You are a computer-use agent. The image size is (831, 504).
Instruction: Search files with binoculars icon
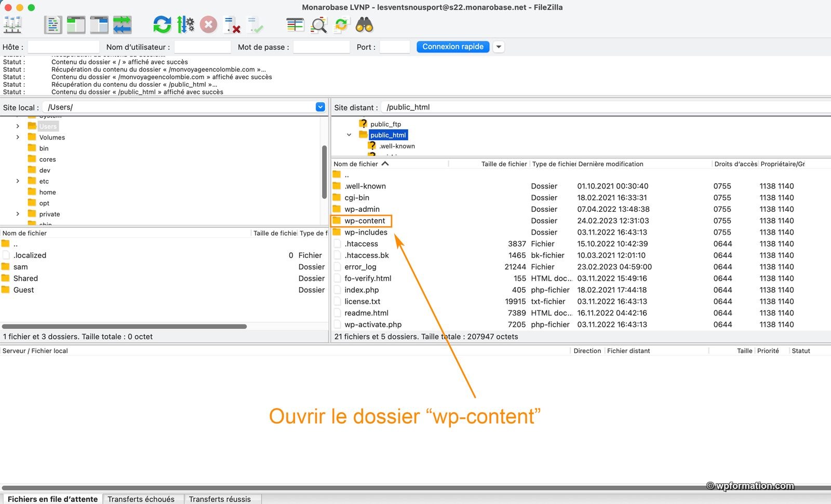364,25
